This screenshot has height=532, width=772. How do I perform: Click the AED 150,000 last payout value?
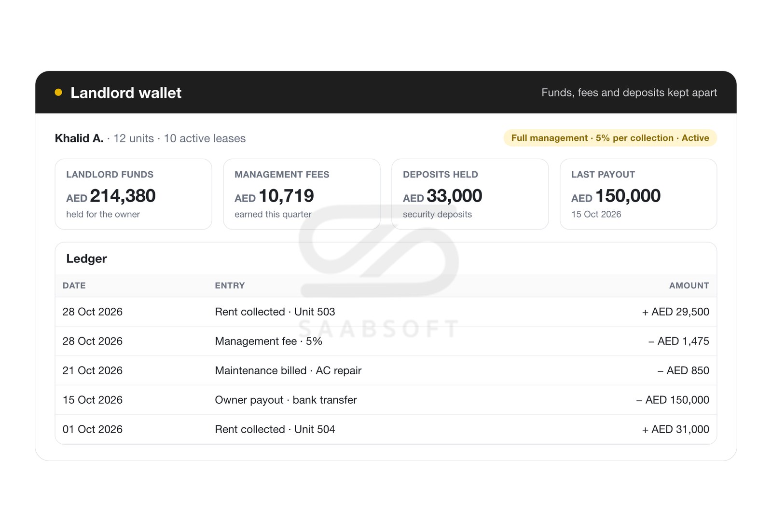(616, 196)
